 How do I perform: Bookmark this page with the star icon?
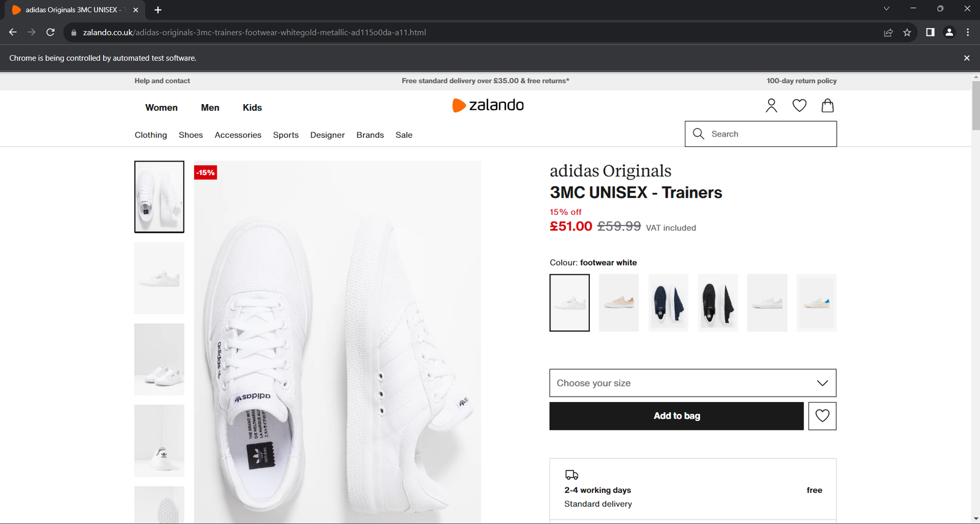pyautogui.click(x=907, y=32)
